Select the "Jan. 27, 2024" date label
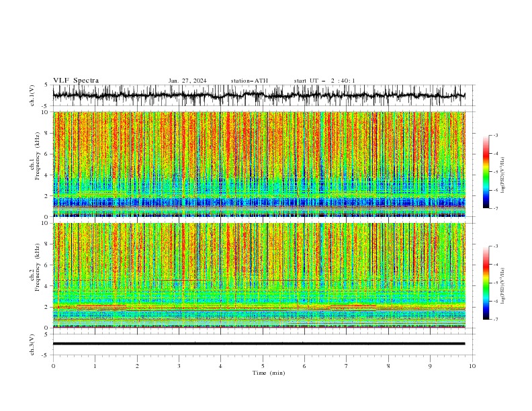The image size is (532, 411). 187,81
